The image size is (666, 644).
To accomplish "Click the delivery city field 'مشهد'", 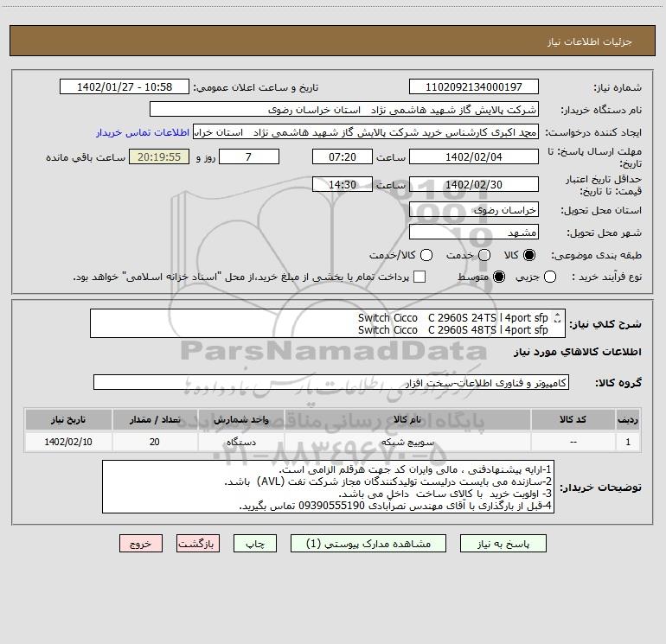I will click(x=473, y=232).
